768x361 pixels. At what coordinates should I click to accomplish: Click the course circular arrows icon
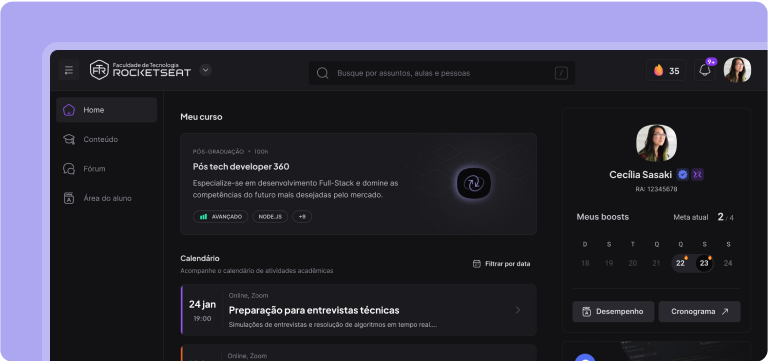coord(474,183)
